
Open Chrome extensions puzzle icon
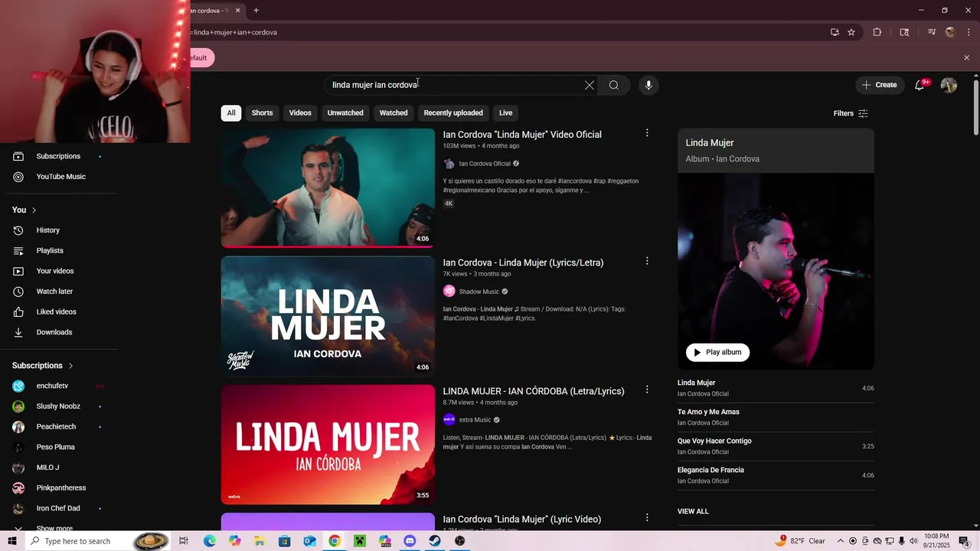(x=877, y=32)
